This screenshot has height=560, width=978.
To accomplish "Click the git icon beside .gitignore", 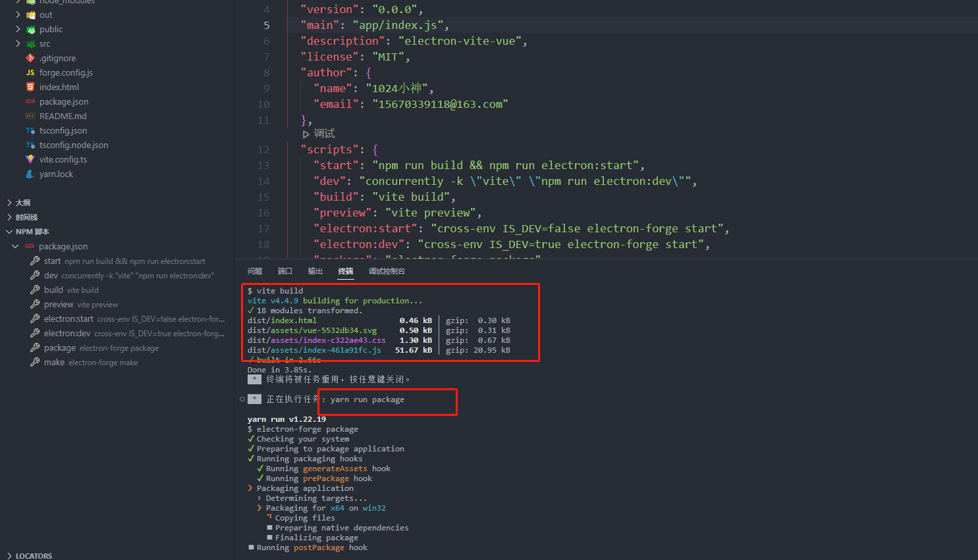I will 29,58.
